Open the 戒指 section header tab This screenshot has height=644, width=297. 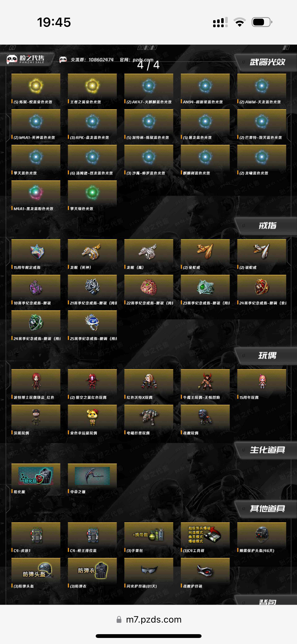pos(267,226)
